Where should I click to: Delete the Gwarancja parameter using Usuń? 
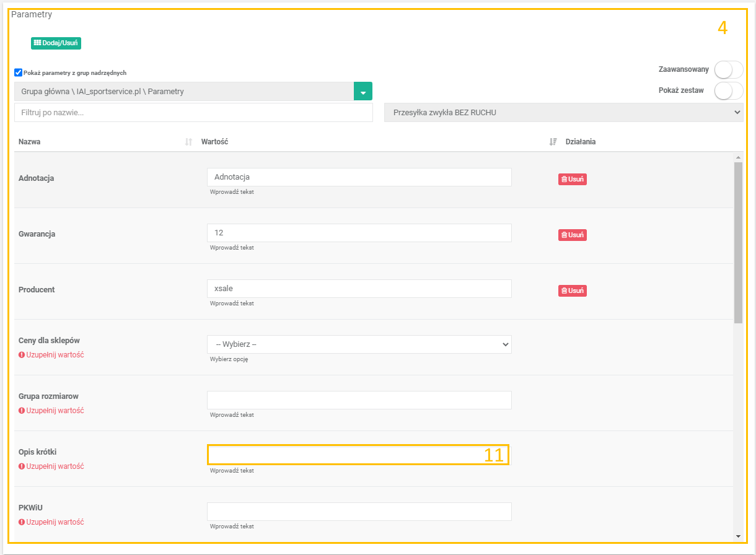[x=572, y=235]
